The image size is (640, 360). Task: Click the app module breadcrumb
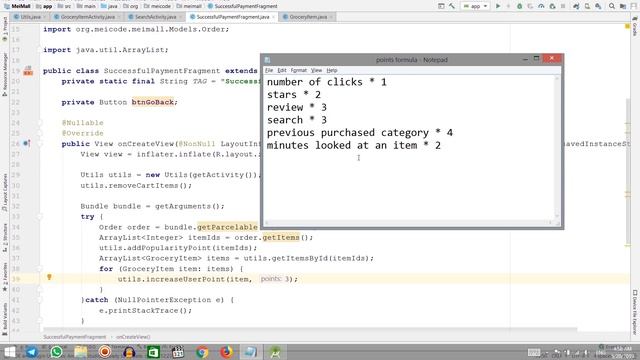[x=44, y=6]
